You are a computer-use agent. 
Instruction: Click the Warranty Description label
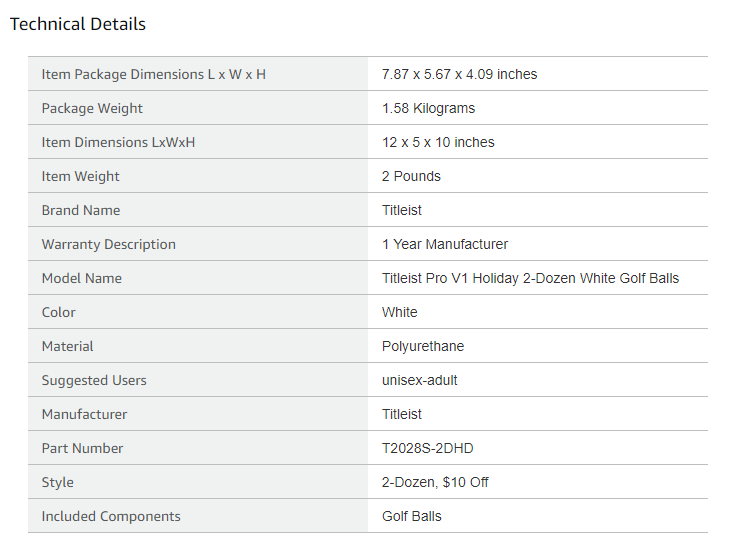click(108, 244)
